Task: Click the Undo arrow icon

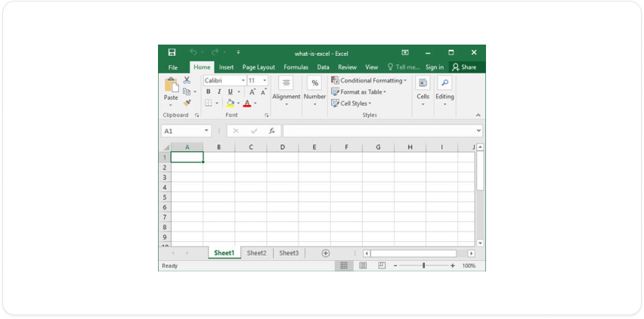Action: pos(193,52)
